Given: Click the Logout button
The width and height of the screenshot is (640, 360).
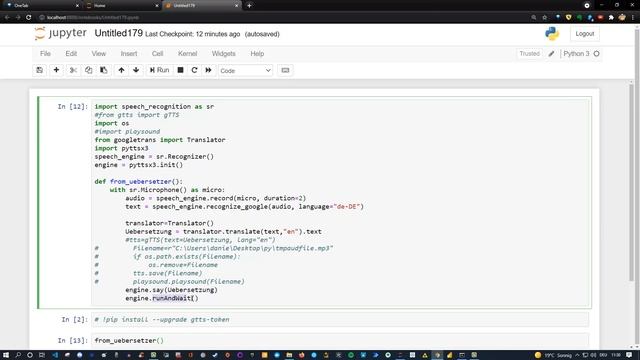Looking at the screenshot, I should pyautogui.click(x=584, y=34).
